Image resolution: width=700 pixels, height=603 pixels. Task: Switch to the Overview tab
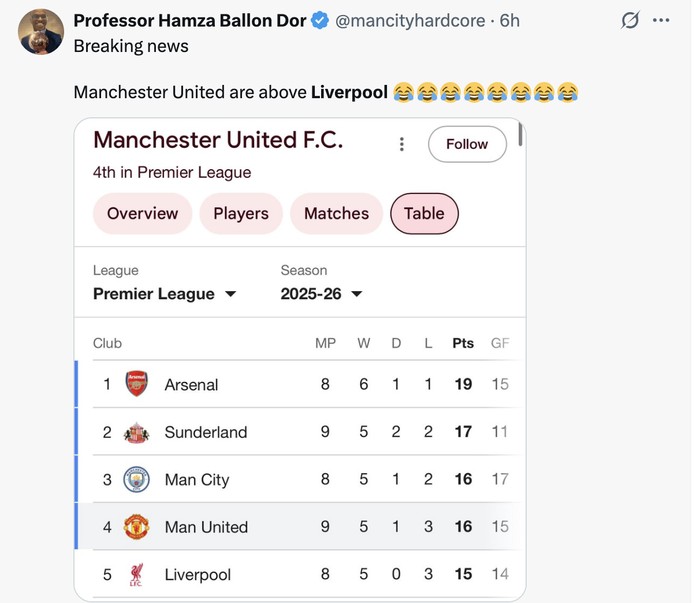tap(142, 213)
